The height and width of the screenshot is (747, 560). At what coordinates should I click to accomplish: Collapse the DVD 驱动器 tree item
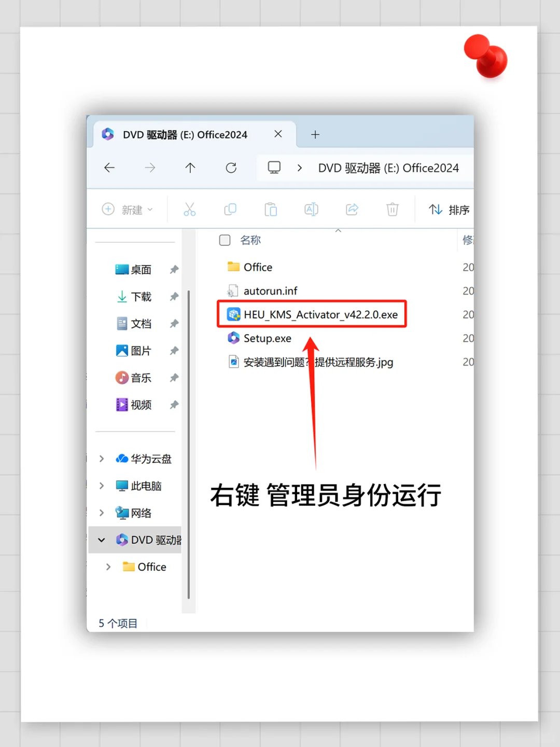click(x=102, y=539)
